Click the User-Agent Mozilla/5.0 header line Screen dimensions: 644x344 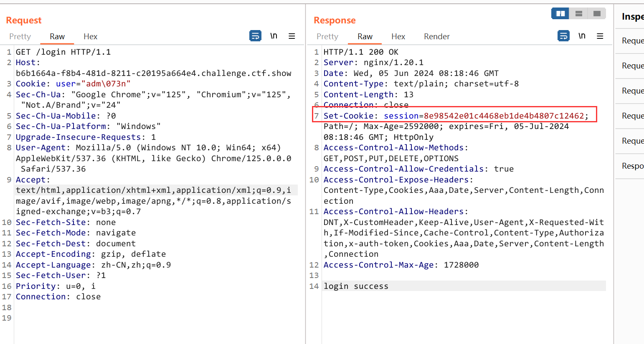[x=149, y=148]
